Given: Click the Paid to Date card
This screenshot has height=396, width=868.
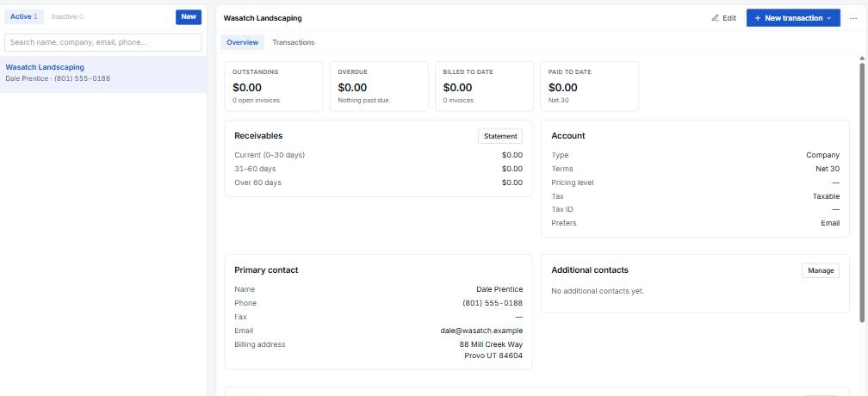Looking at the screenshot, I should [589, 86].
